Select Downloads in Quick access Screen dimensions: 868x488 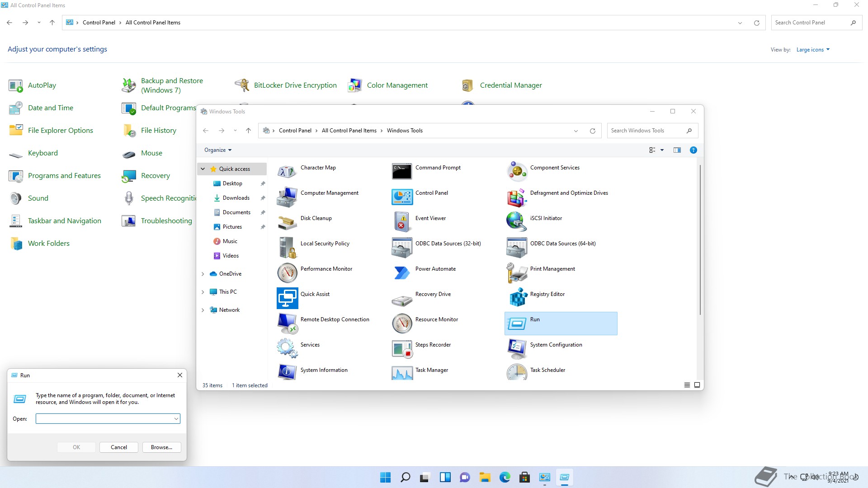click(x=236, y=198)
